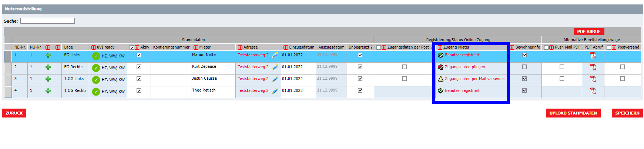Click tenant name Justin Causse

point(204,78)
